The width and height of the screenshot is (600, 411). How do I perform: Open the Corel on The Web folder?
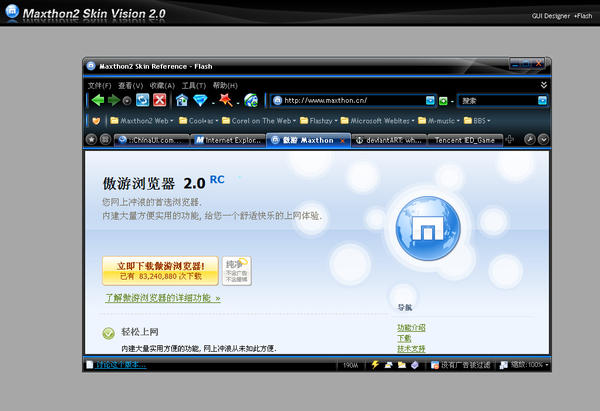(259, 121)
